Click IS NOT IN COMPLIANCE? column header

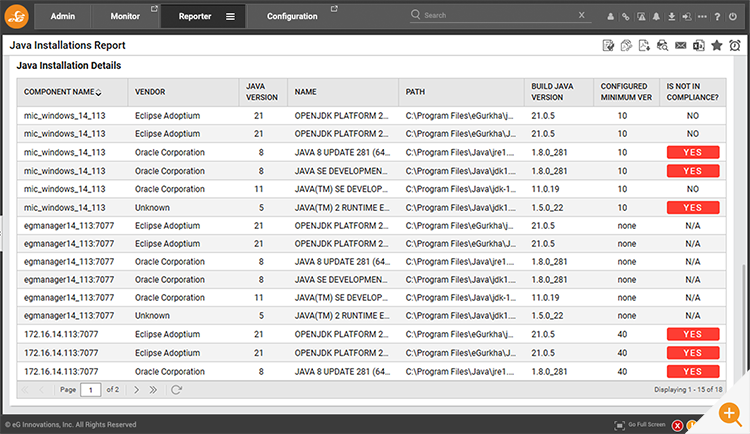point(692,92)
